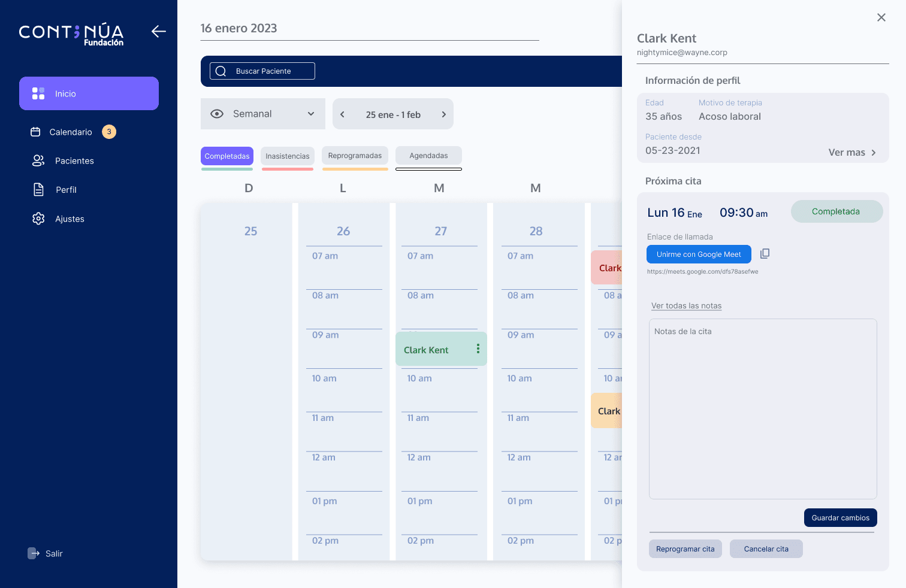Click Guardar cambios button

tap(840, 518)
